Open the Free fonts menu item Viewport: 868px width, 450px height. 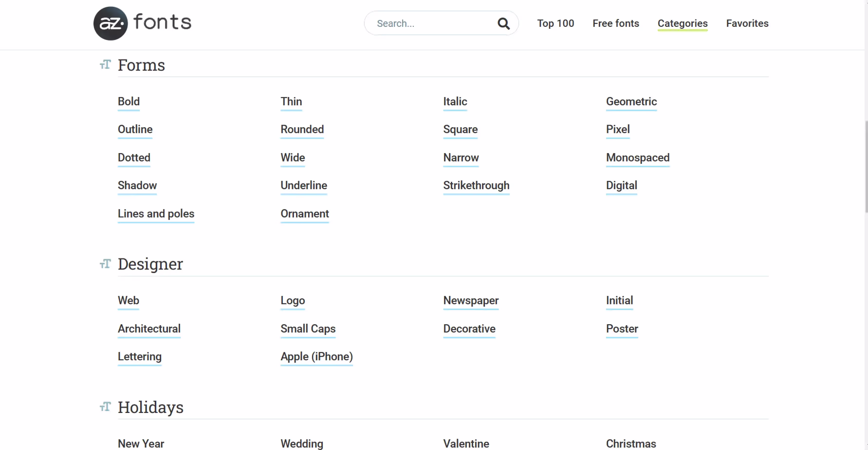616,23
